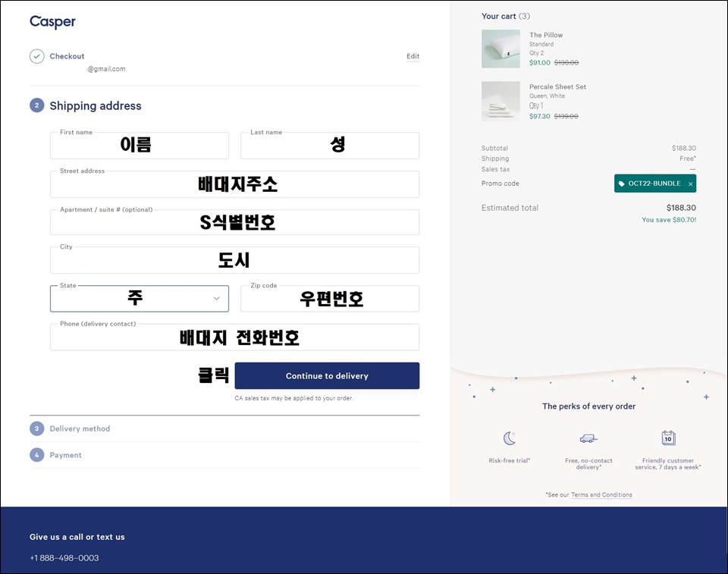Click Percale Sheet Set product name
This screenshot has height=574, width=728.
[557, 87]
